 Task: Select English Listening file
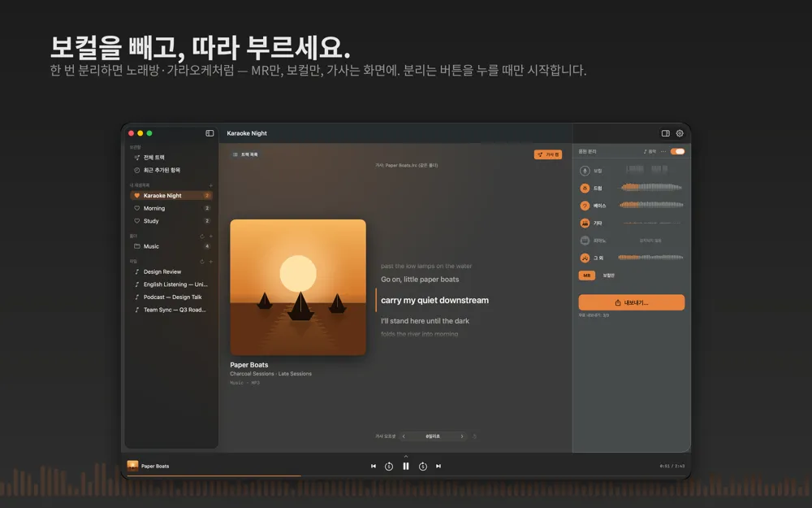[171, 284]
